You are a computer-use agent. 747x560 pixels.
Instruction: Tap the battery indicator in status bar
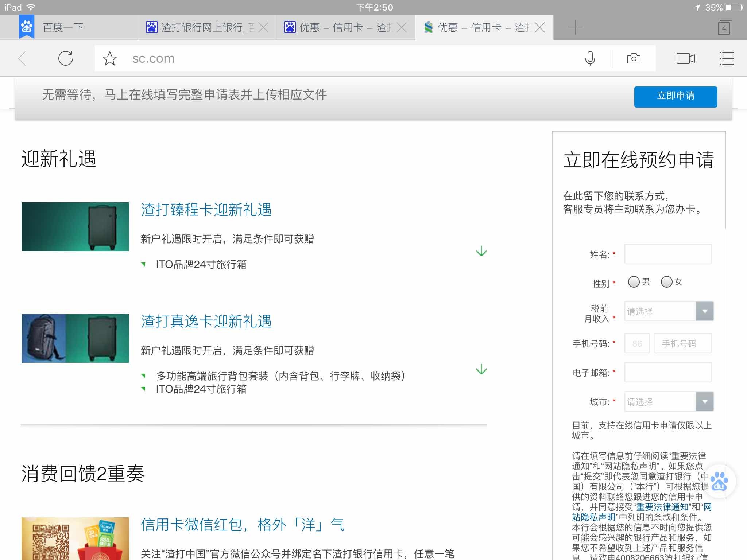[734, 7]
